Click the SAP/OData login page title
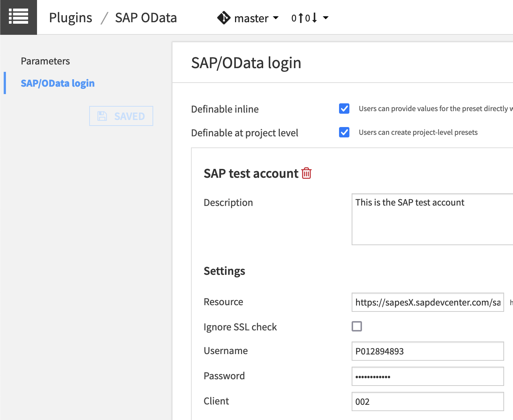This screenshot has width=513, height=420. click(x=246, y=63)
